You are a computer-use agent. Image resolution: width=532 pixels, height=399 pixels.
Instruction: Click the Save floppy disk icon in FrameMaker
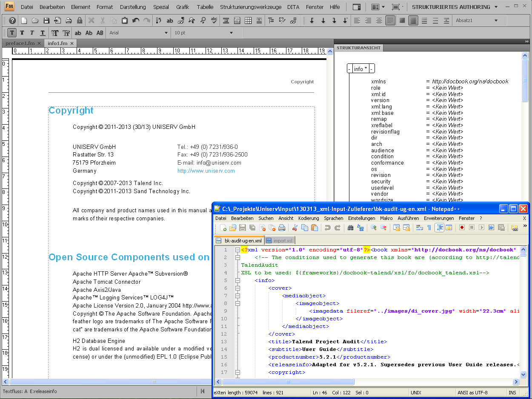click(46, 20)
